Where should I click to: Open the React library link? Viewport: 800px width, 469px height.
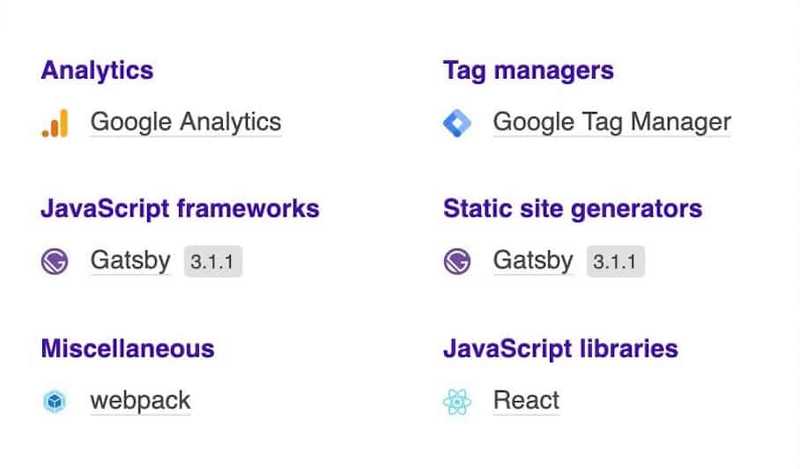point(526,401)
